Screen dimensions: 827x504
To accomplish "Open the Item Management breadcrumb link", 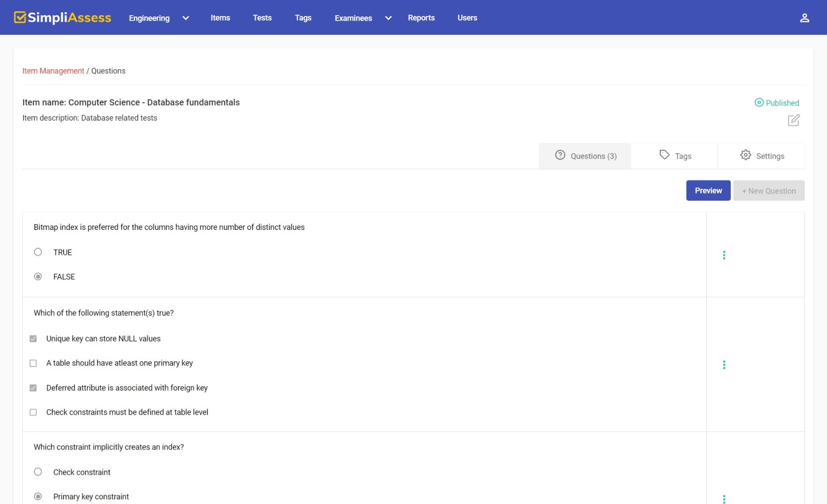I will click(x=53, y=71).
